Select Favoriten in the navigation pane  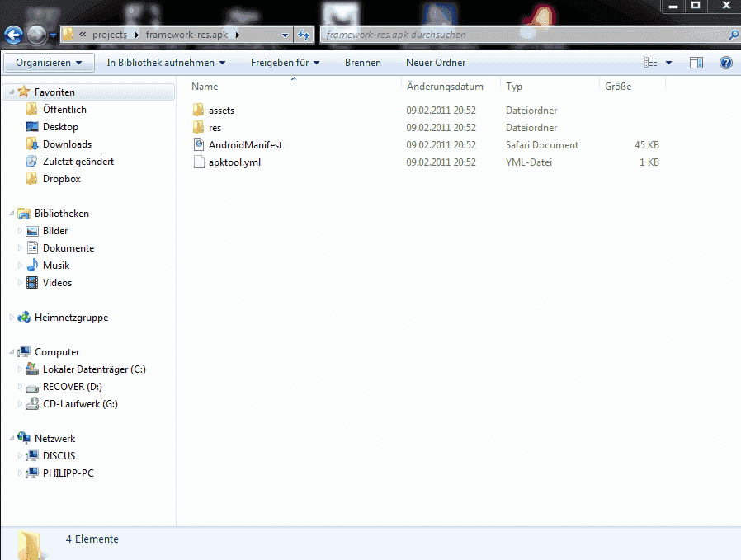coord(54,92)
